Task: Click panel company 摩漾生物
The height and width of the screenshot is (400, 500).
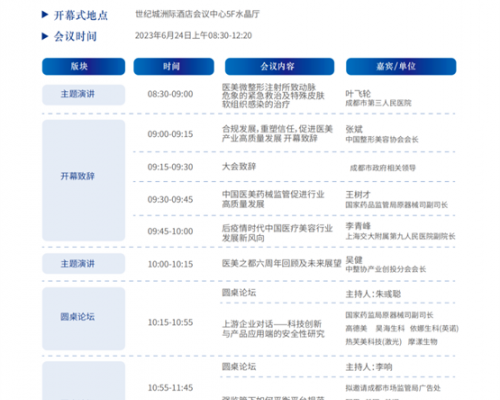Action: tap(422, 342)
